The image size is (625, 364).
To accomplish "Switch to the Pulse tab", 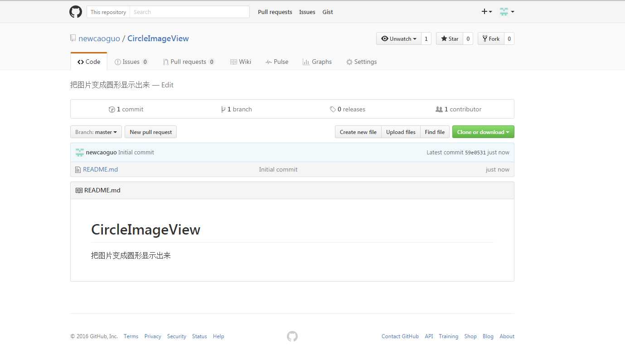I will 277,62.
